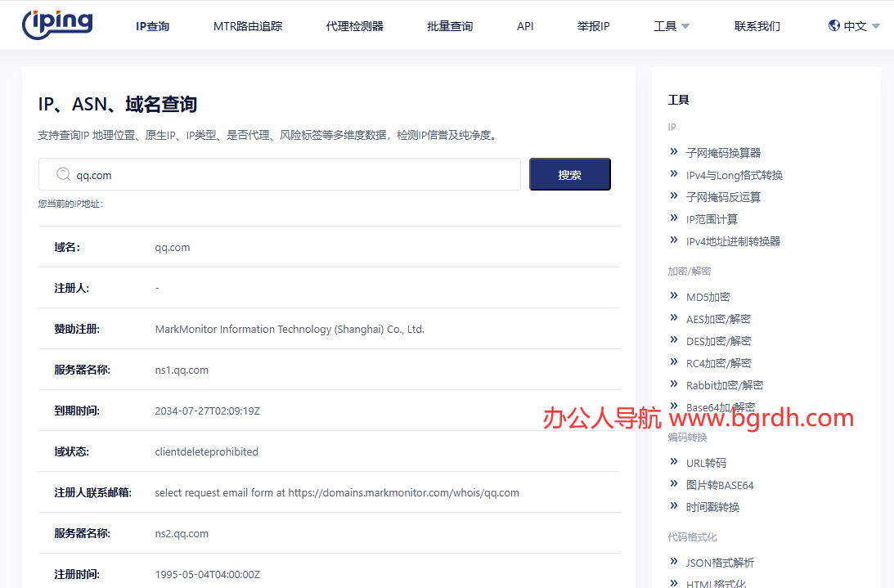Open the AES加密/解密 tool link

coord(718,319)
